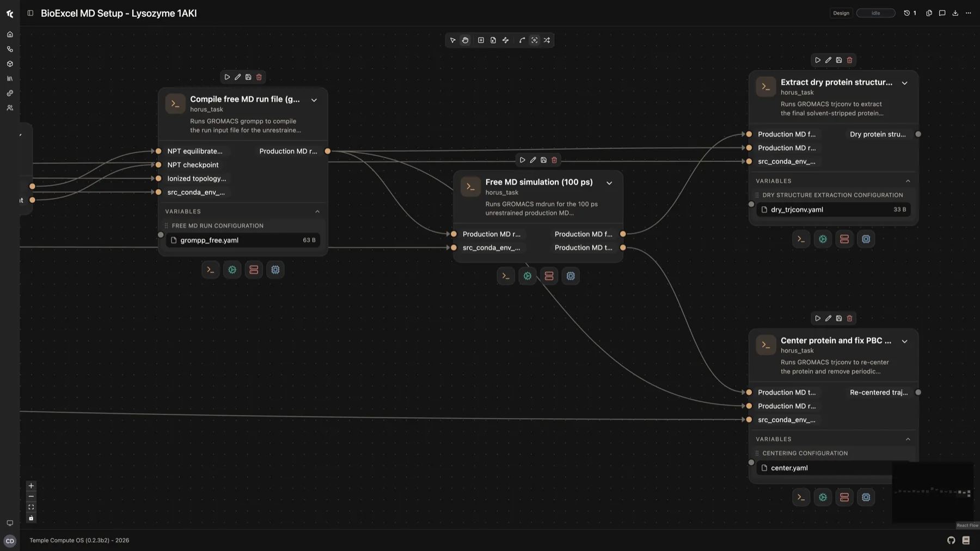980x551 pixels.
Task: Toggle the sidebar panel icon beside title
Action: tap(30, 13)
